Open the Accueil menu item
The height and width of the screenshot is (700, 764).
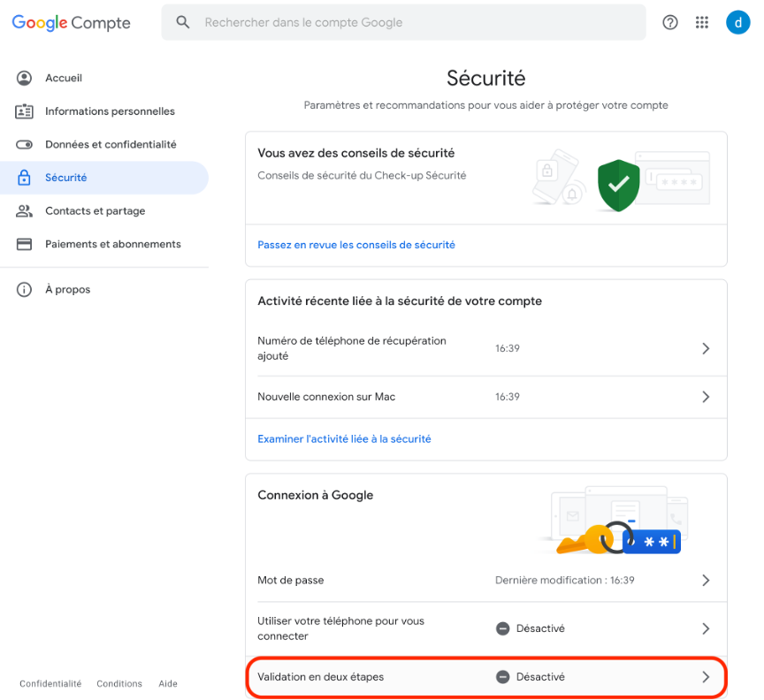(x=104, y=78)
